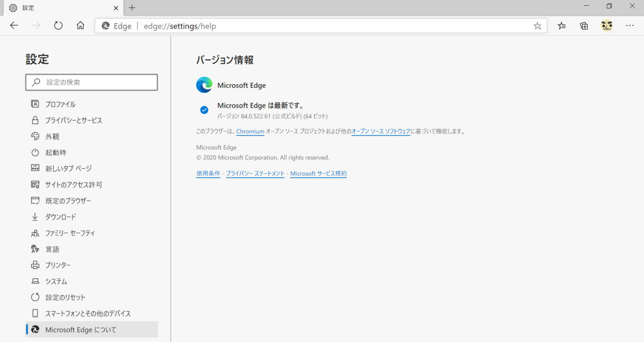Open 起動時 settings
This screenshot has width=644, height=342.
point(92,152)
